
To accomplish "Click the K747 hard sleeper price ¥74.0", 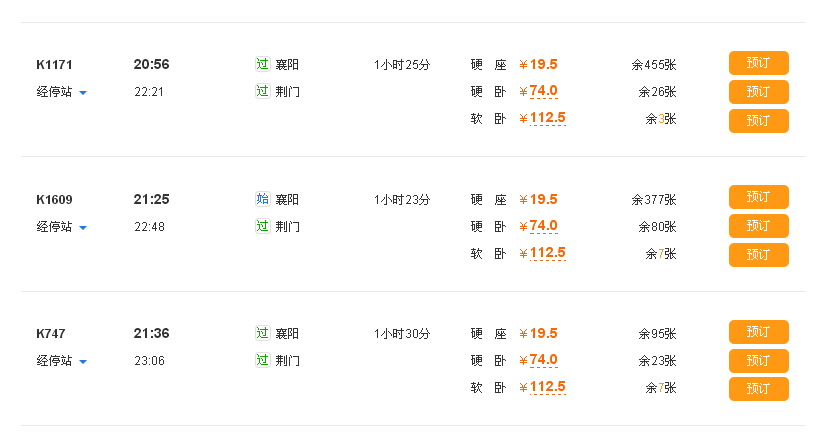I will pyautogui.click(x=539, y=360).
